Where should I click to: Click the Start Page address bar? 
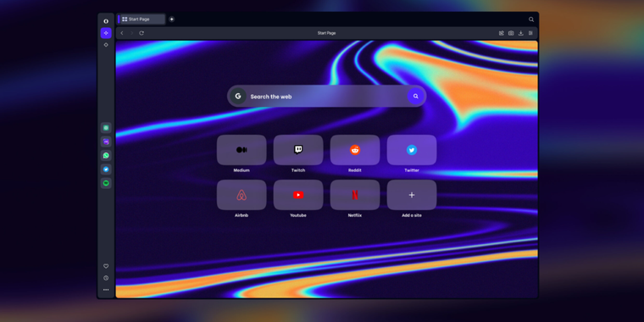[x=326, y=33]
